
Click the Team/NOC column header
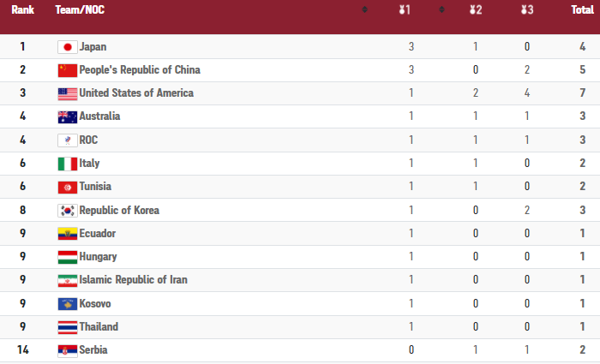tap(80, 9)
